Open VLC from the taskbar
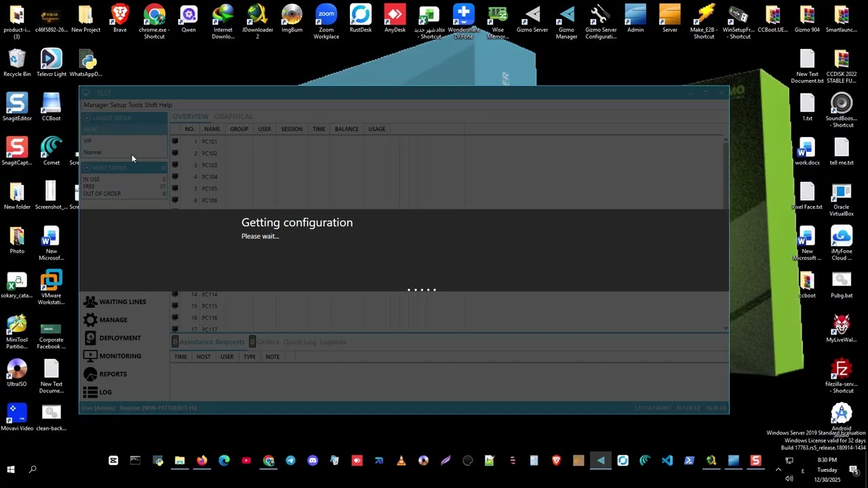 pyautogui.click(x=401, y=461)
